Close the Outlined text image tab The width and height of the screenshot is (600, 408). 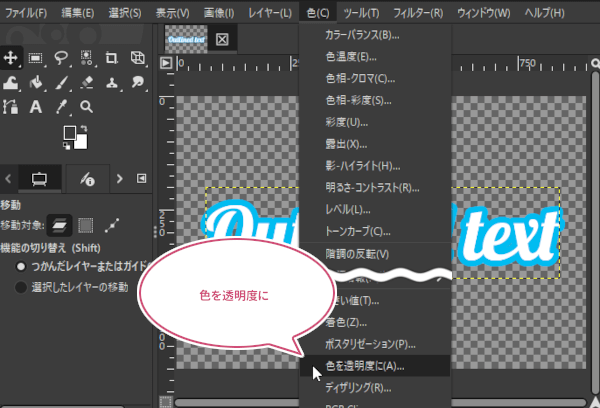pos(222,40)
